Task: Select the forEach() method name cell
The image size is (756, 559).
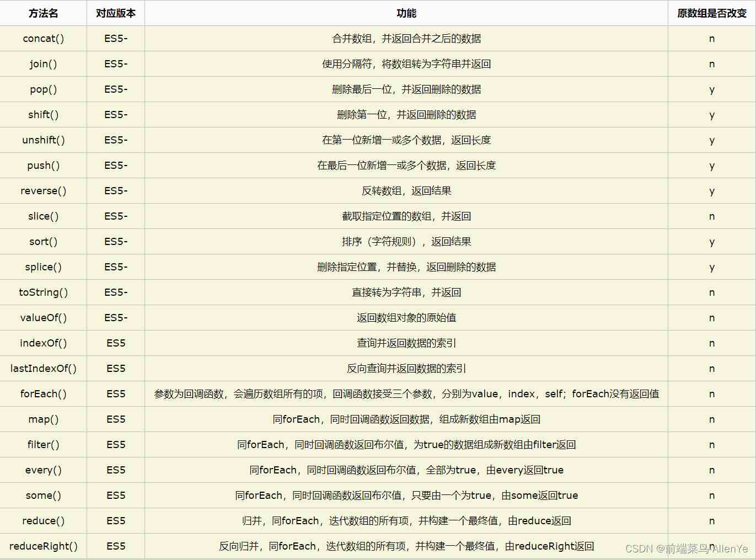Action: point(43,394)
